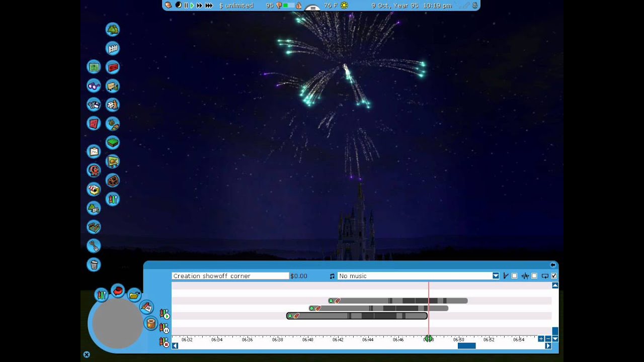Select the landscape rocks icon
644x362 pixels.
(113, 123)
